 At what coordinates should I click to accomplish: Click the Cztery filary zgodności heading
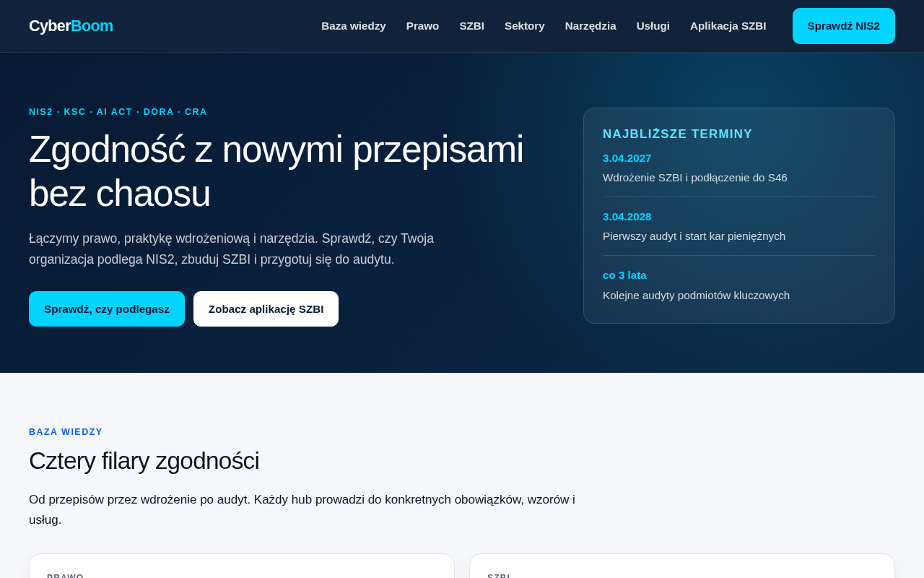(144, 461)
